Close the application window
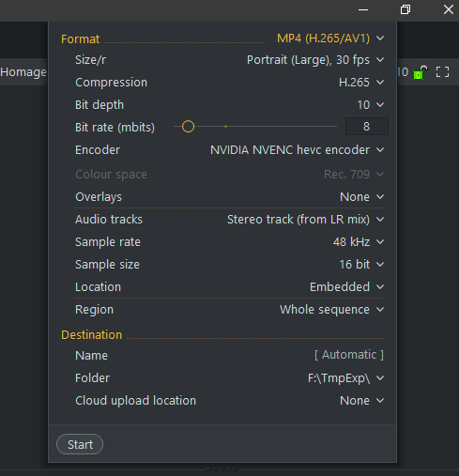 pyautogui.click(x=448, y=9)
